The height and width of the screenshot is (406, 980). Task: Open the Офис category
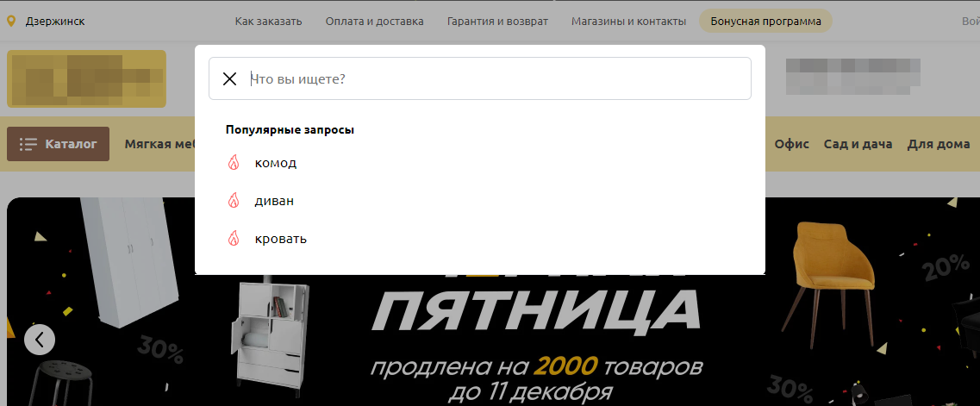tap(791, 144)
